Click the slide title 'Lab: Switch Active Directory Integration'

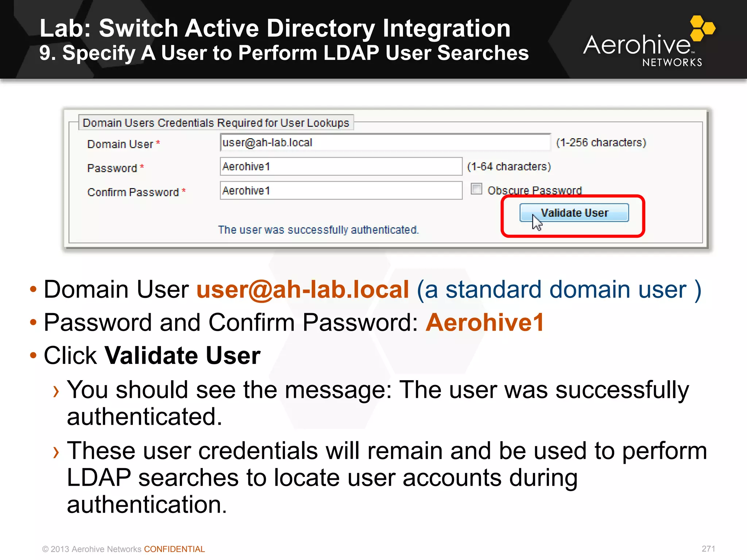275,28
